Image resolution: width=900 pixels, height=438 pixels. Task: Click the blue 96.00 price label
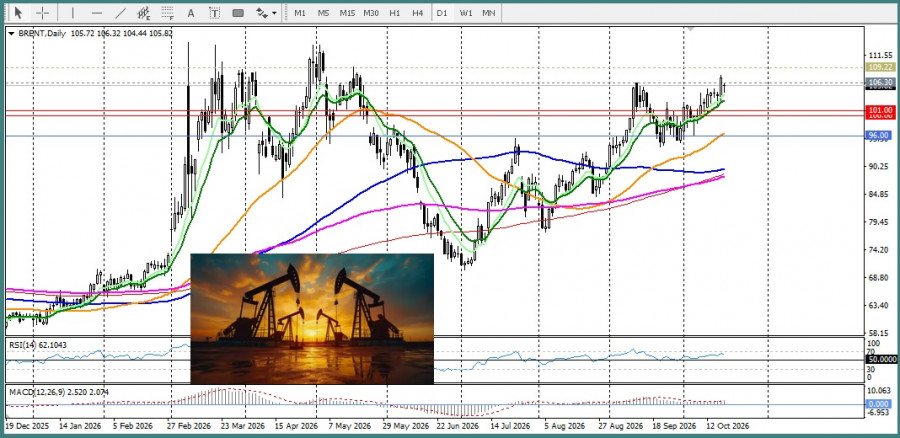click(878, 135)
